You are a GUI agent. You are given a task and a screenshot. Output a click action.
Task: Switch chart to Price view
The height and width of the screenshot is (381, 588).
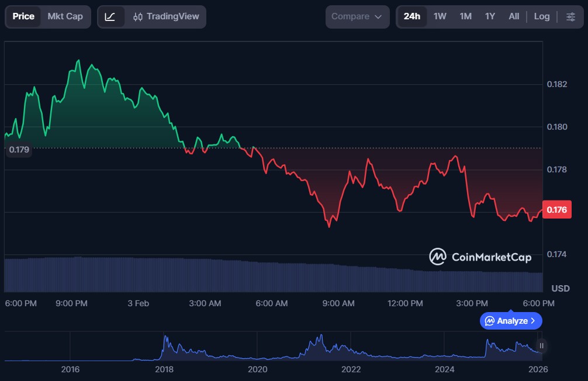coord(23,16)
